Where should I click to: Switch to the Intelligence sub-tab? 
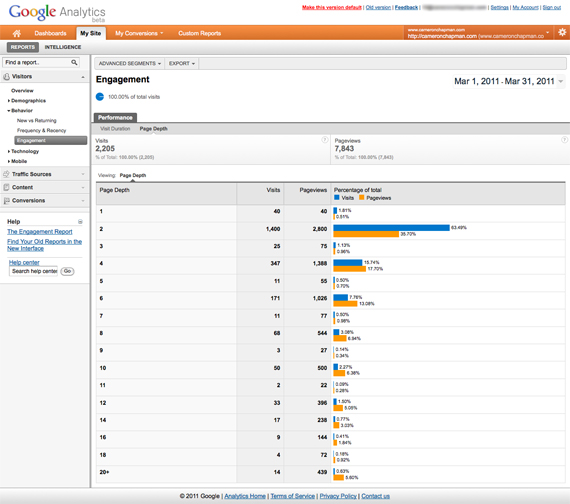[x=63, y=47]
